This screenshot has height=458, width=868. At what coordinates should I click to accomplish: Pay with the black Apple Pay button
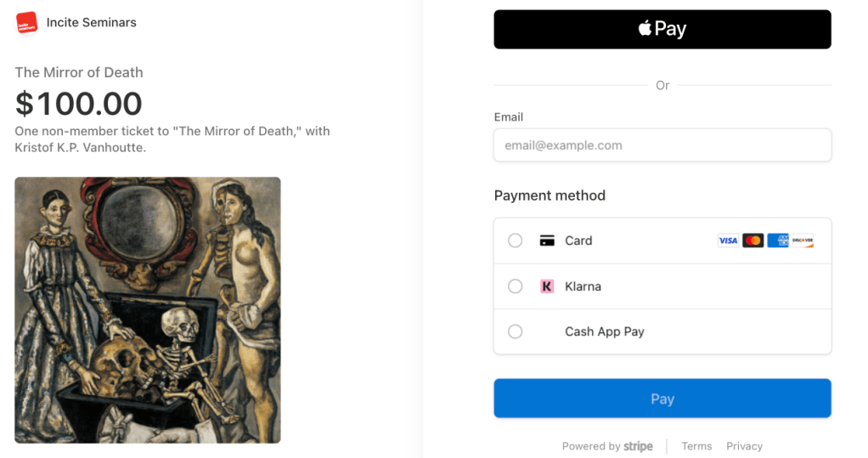(x=662, y=29)
